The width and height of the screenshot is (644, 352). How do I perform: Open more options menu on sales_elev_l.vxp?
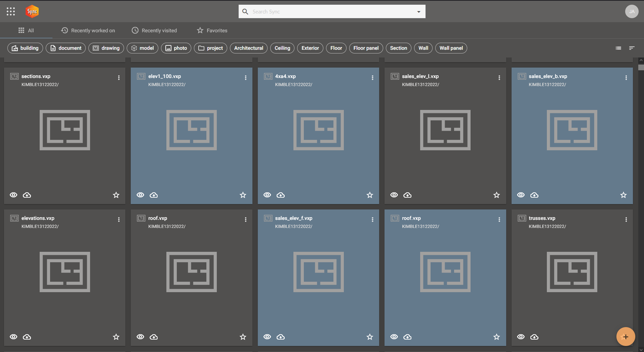click(x=499, y=78)
